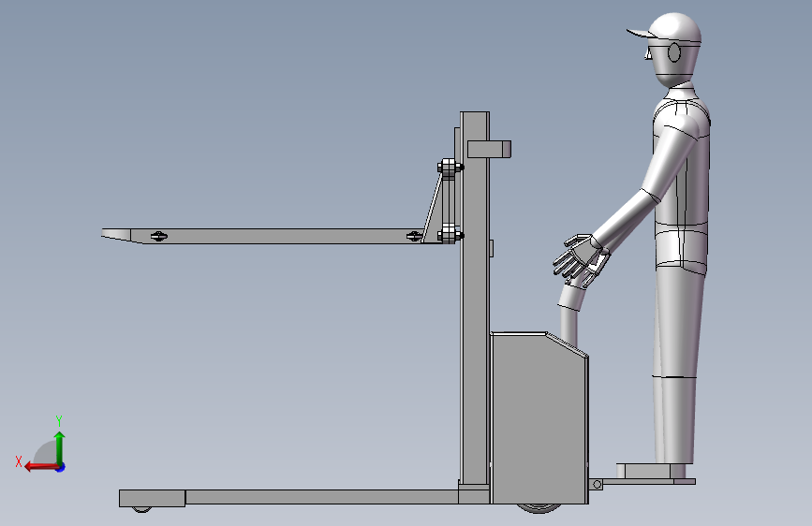Click the red X axis arrow of the triad
Viewport: 812px width, 526px height.
pos(41,467)
